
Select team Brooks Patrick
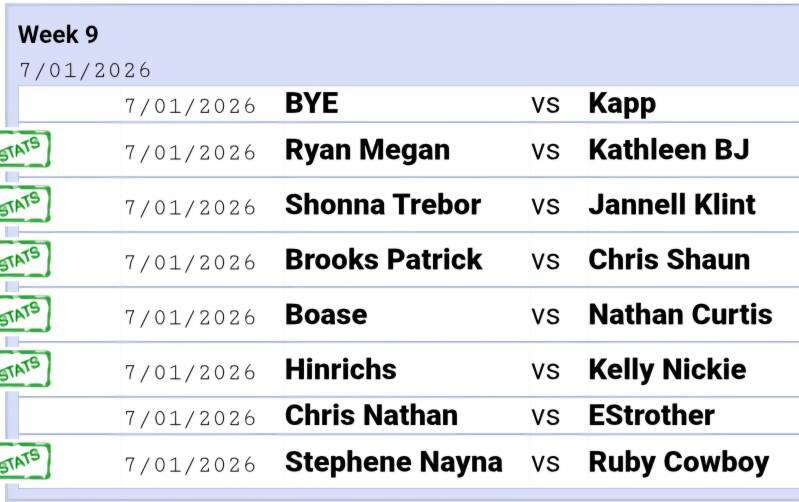[x=383, y=260]
